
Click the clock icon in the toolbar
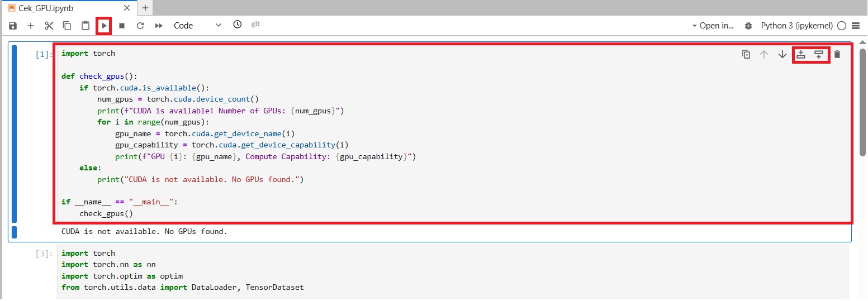point(238,25)
